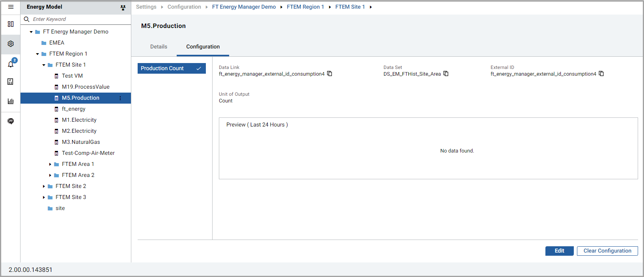
Task: Collapse the FTEM Site 1 node
Action: [x=44, y=65]
